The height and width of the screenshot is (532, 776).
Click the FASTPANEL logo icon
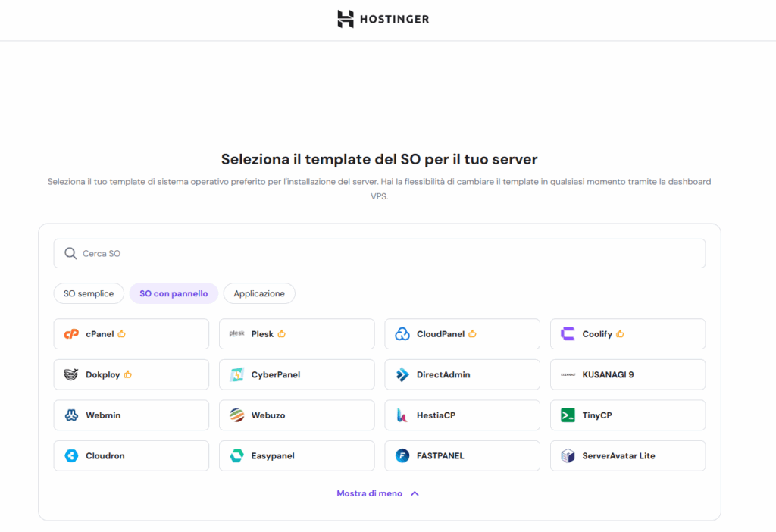tap(402, 455)
